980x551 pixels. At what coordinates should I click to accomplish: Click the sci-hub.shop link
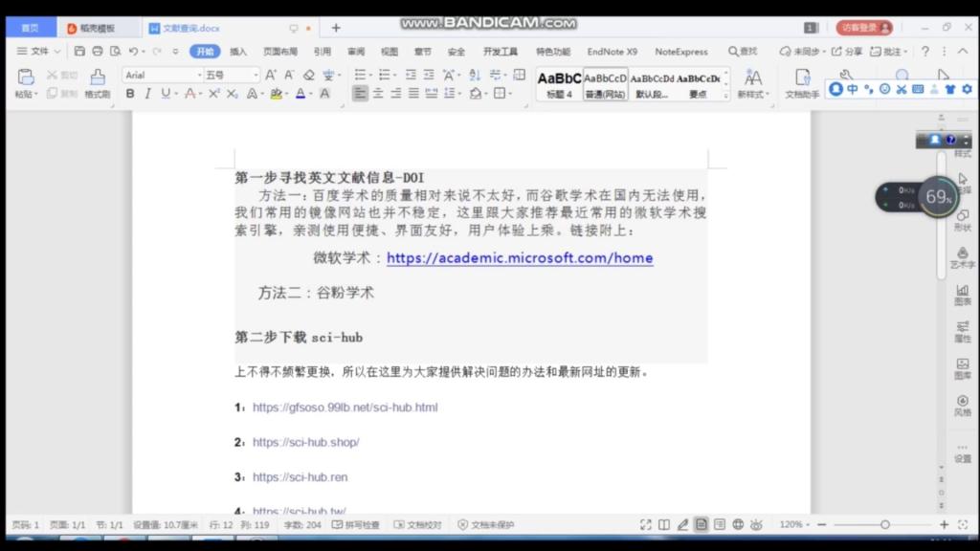[305, 443]
